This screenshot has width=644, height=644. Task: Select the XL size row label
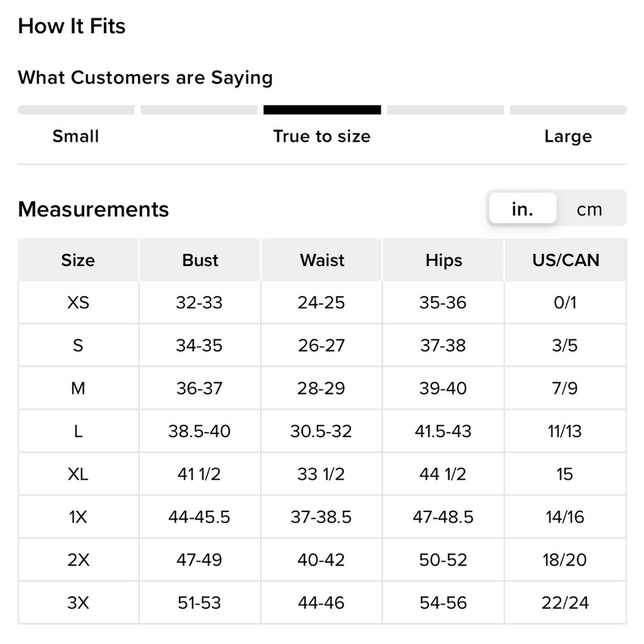click(78, 475)
